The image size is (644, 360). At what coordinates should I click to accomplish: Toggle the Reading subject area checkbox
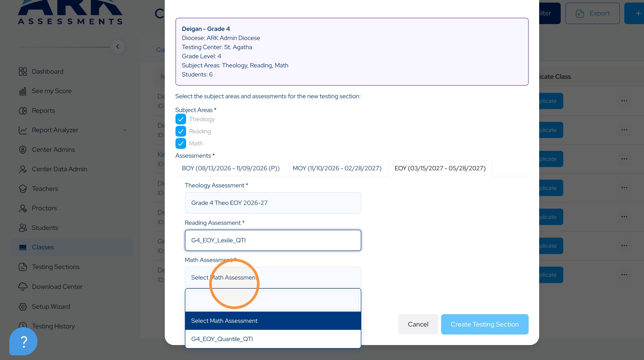point(180,131)
